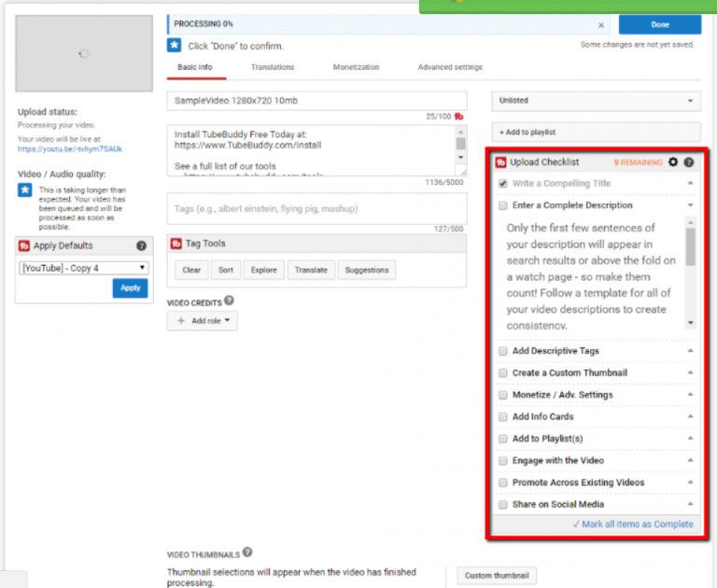Expand 'Promote Across Existing Videos' arrow
717x588 pixels.
click(x=691, y=482)
